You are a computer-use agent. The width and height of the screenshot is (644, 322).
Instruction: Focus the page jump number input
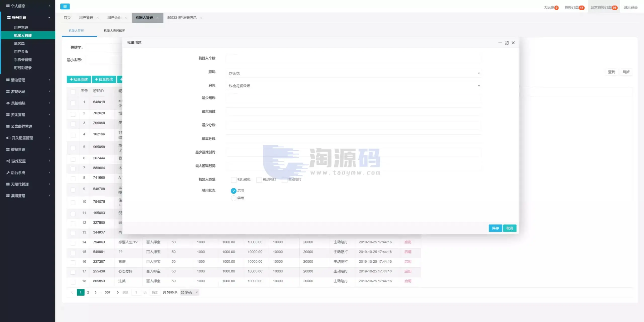(x=136, y=292)
